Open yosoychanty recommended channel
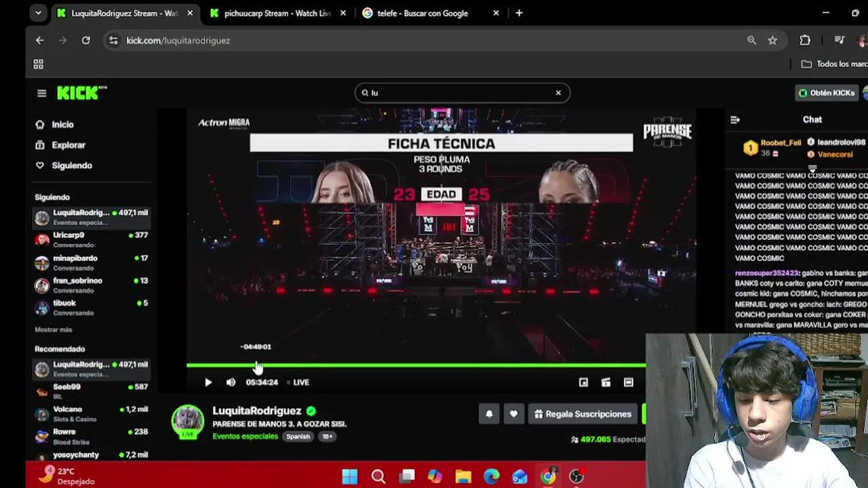Viewport: 868px width, 488px height. point(92,456)
